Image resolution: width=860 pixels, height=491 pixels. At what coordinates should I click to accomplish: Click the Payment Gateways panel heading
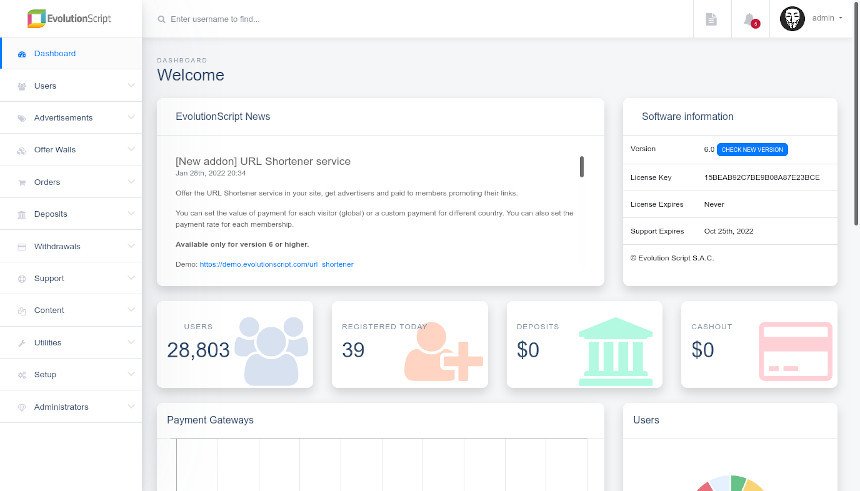click(210, 420)
